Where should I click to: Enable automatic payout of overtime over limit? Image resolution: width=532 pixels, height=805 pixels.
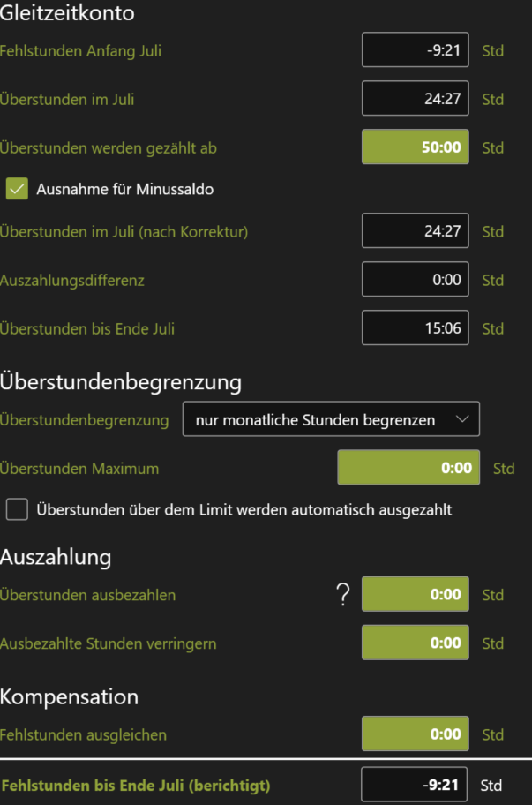click(x=18, y=509)
